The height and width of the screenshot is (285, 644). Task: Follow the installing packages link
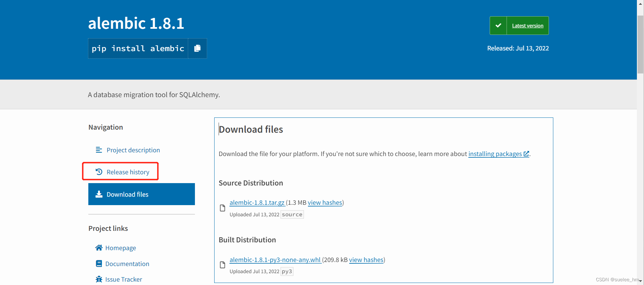[x=495, y=154]
